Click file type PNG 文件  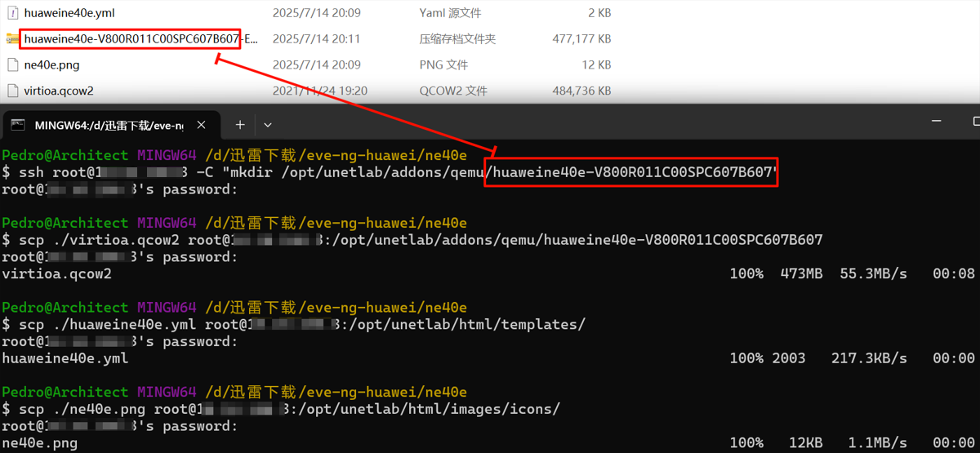[443, 64]
